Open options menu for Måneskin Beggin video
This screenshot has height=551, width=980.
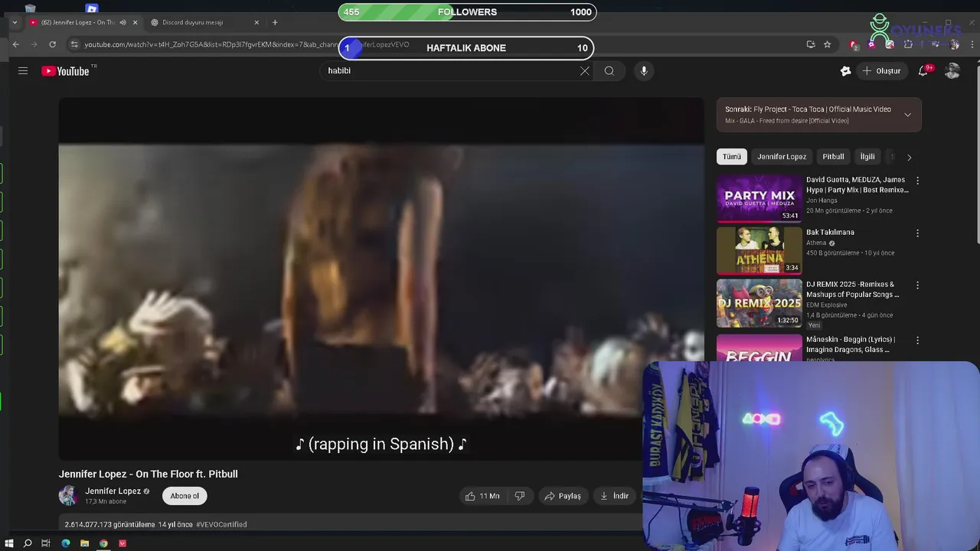coord(917,340)
